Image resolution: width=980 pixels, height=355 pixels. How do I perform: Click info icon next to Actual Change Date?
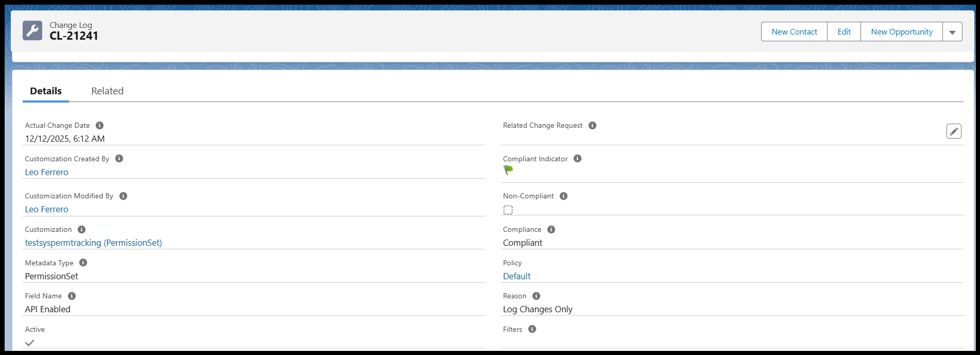[x=100, y=125]
